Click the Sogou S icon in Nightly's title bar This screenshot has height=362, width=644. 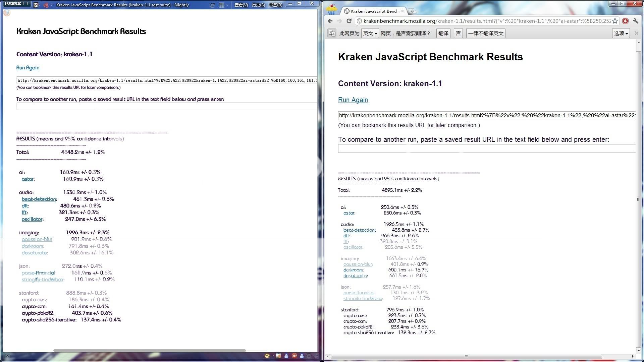pyautogui.click(x=36, y=5)
